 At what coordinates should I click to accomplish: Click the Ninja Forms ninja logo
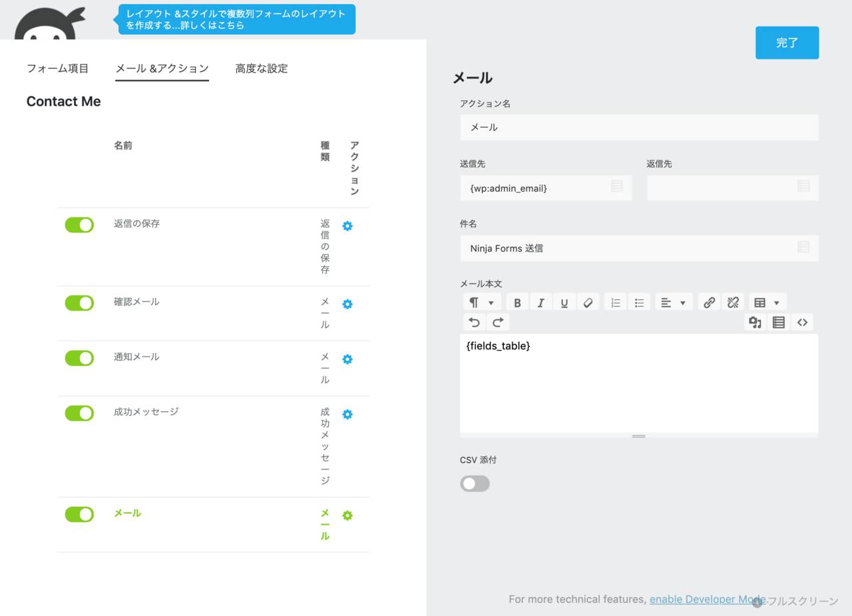[50, 23]
